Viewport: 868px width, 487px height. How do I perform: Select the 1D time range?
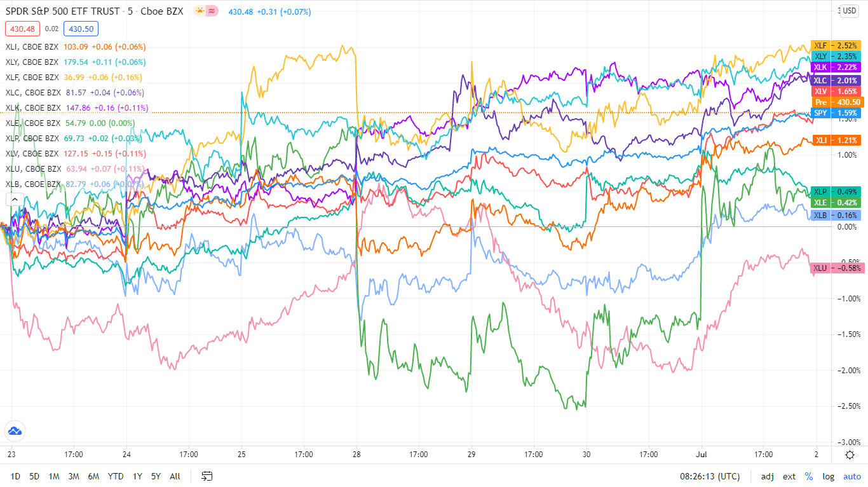click(x=16, y=476)
